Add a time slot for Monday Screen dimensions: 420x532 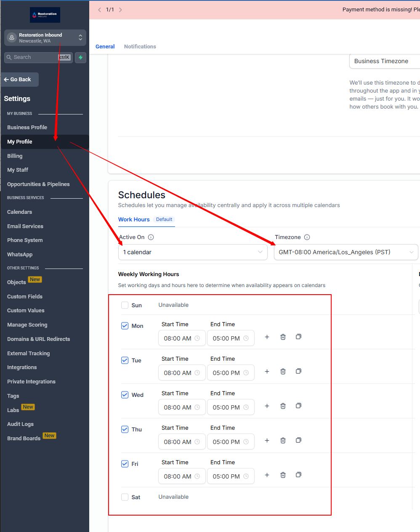[x=267, y=337]
